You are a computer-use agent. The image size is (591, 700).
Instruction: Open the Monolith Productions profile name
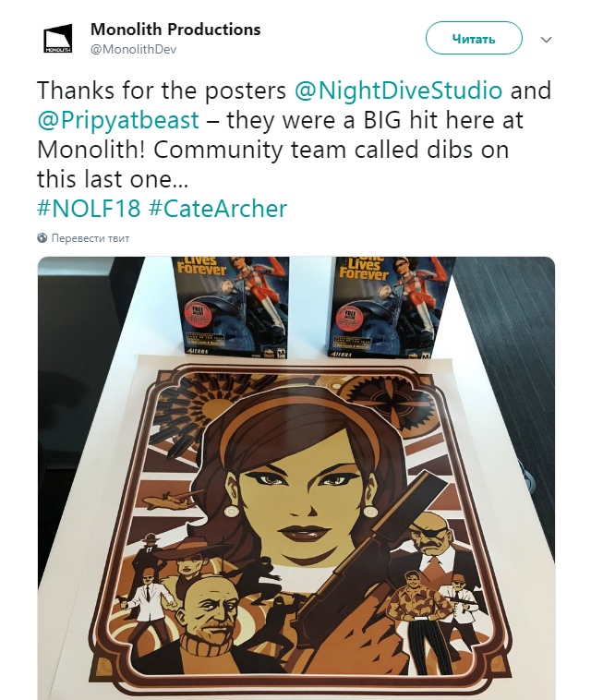[175, 30]
